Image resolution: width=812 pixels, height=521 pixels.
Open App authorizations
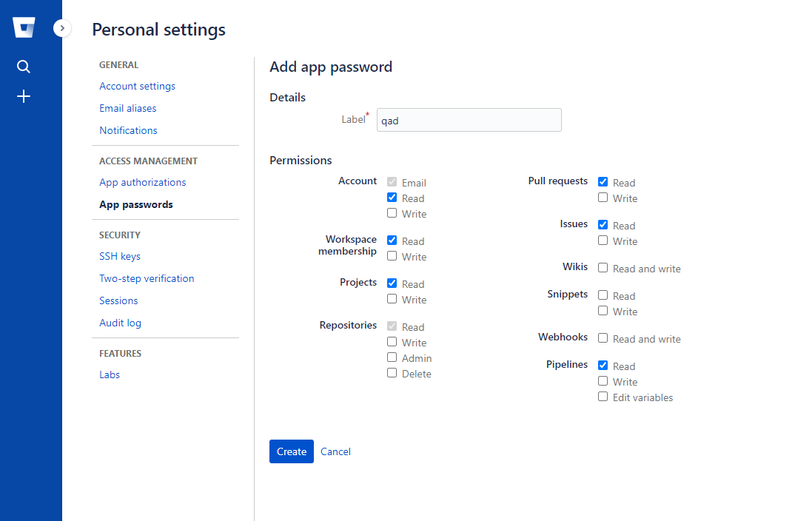coord(142,182)
